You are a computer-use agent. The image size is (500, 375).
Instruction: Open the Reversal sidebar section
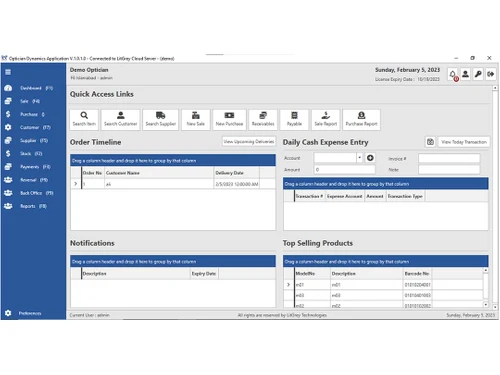click(33, 180)
